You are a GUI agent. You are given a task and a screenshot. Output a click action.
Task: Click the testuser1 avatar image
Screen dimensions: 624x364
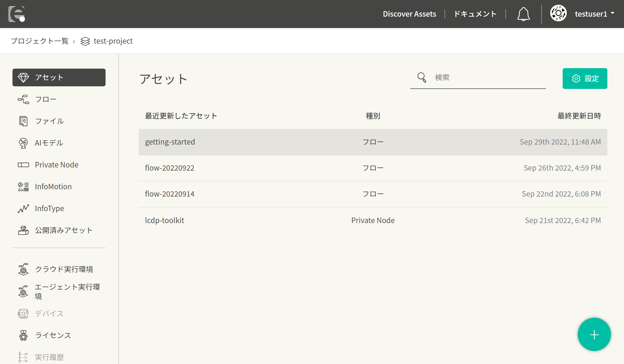(x=558, y=14)
